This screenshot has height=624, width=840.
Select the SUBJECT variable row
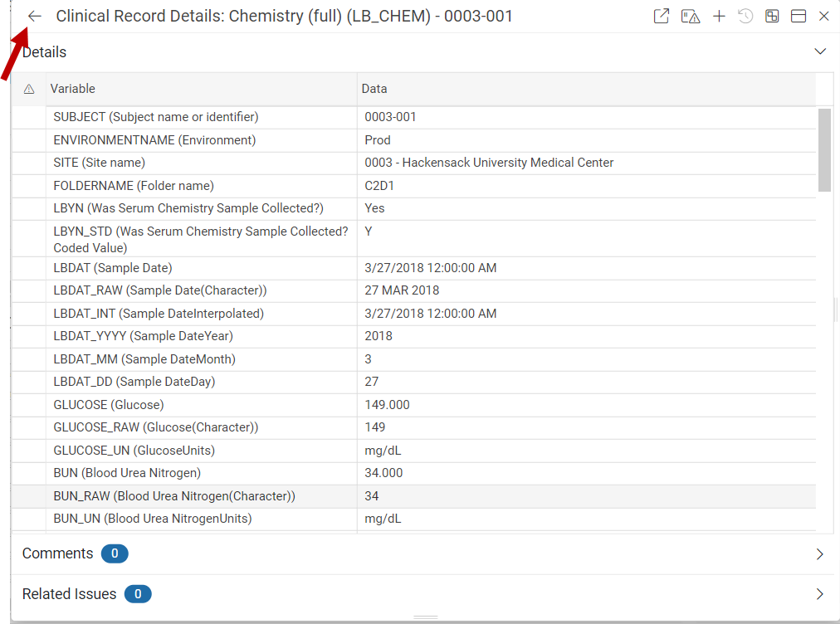[413, 117]
